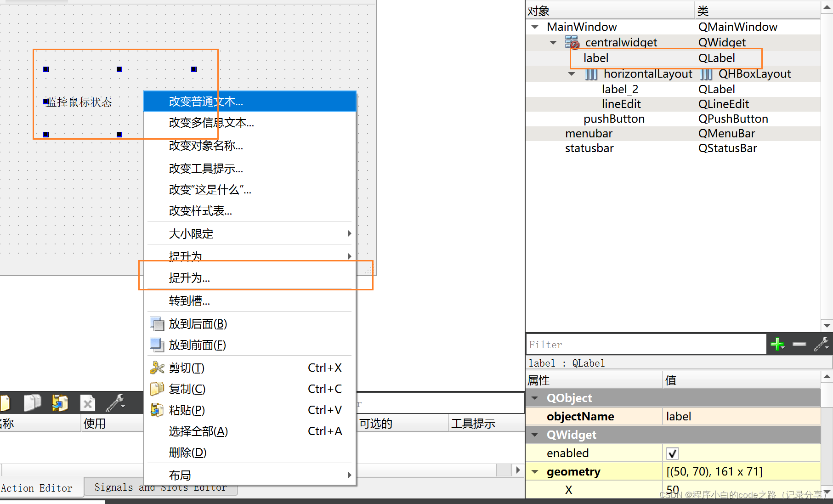Click the New action icon in Action Editor toolbar

click(5, 403)
